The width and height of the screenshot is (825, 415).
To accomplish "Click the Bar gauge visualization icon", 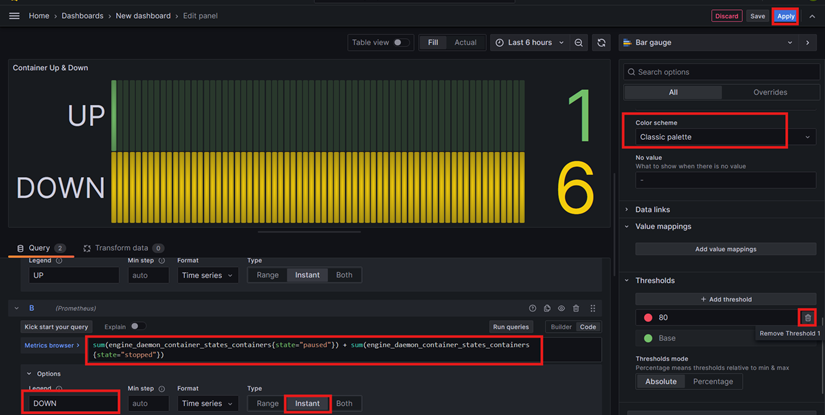I will tap(627, 43).
